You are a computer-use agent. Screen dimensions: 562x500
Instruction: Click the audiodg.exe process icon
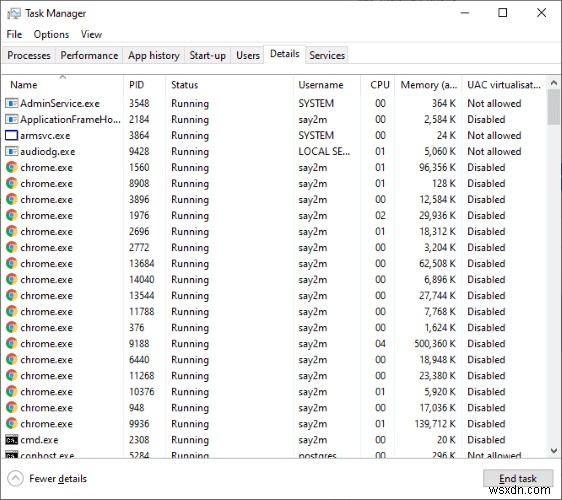coord(11,152)
